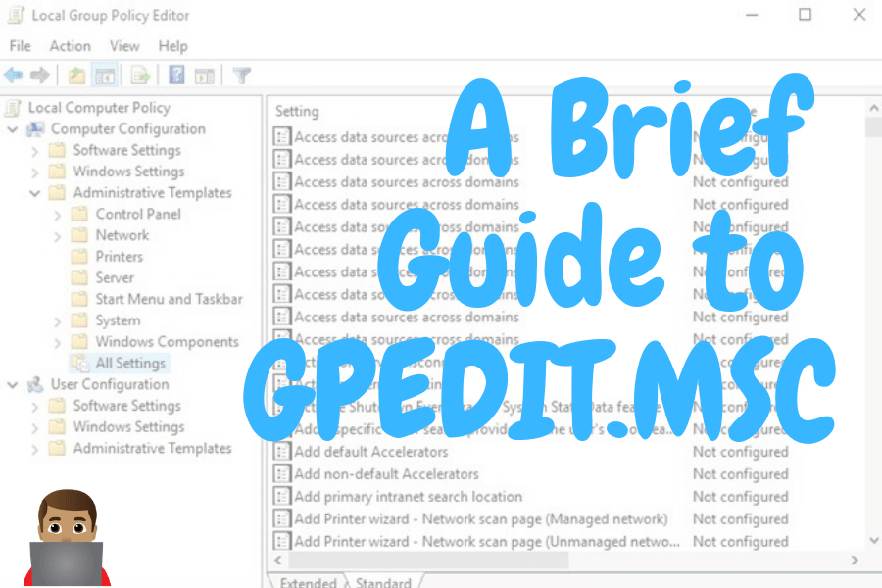Expand the Network folder

[x=58, y=236]
